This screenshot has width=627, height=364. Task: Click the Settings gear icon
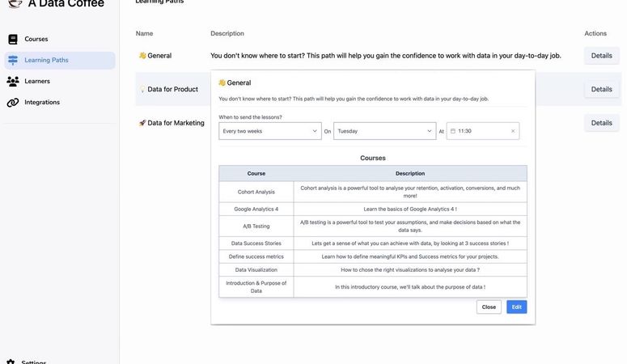tap(11, 362)
